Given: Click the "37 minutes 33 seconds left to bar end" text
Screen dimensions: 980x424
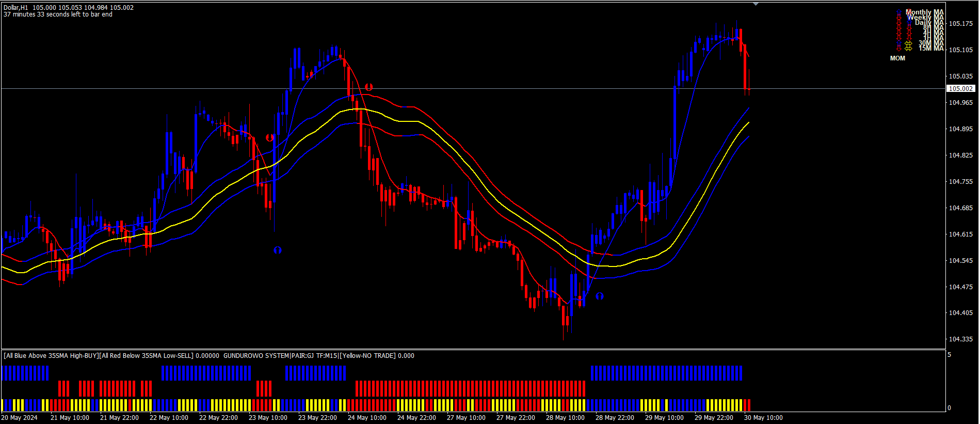Looking at the screenshot, I should (58, 14).
